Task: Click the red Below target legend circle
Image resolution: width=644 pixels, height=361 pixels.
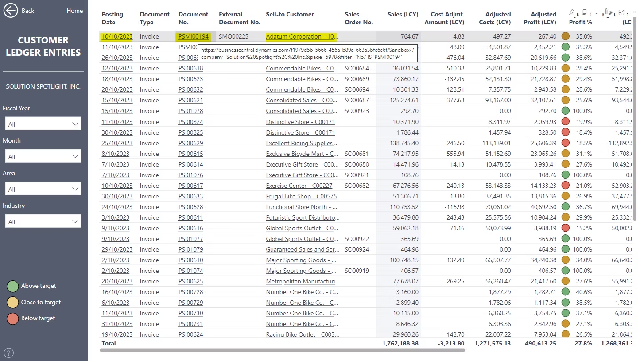Action: coord(13,318)
